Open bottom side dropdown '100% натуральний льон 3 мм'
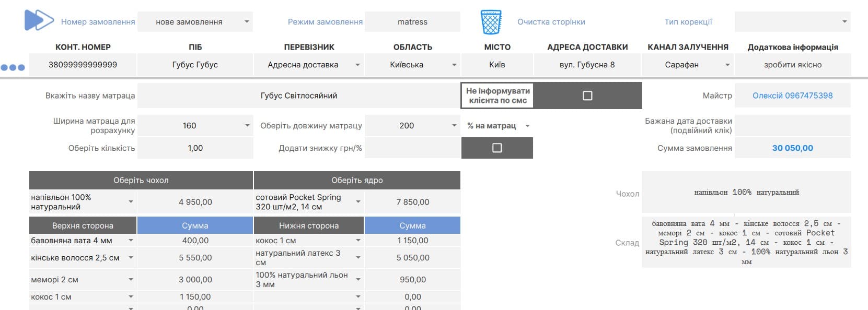This screenshot has height=310, width=868. (358, 280)
